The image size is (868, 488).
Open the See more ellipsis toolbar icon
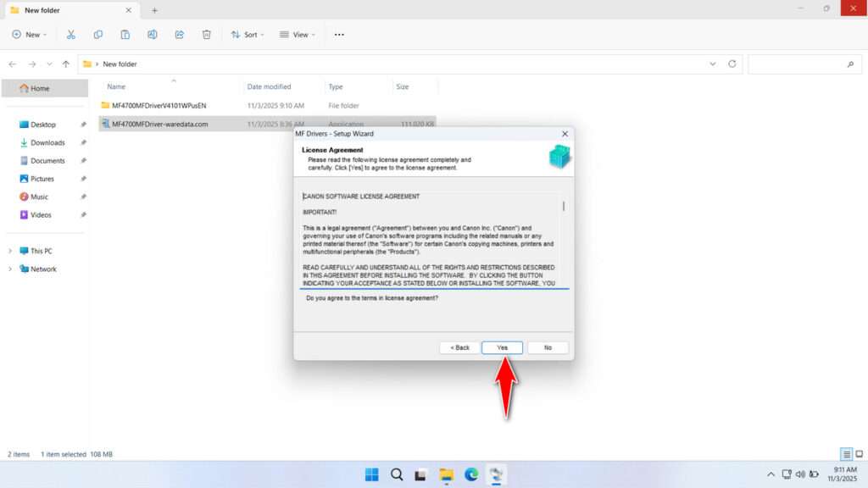point(338,34)
